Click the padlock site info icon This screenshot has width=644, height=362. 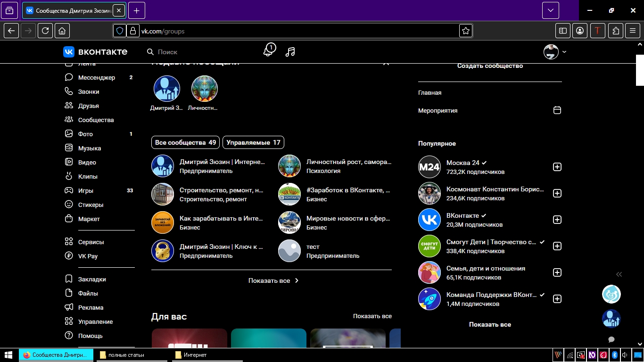coord(133,31)
